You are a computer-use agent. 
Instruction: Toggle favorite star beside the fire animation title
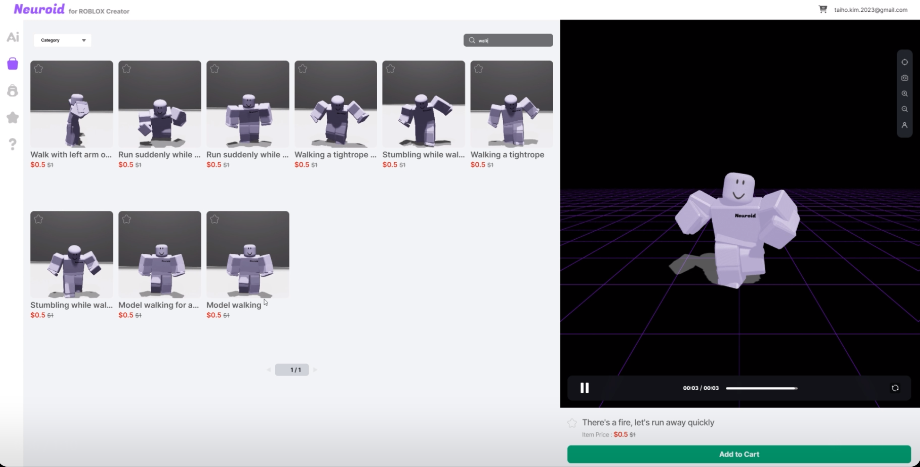click(573, 423)
